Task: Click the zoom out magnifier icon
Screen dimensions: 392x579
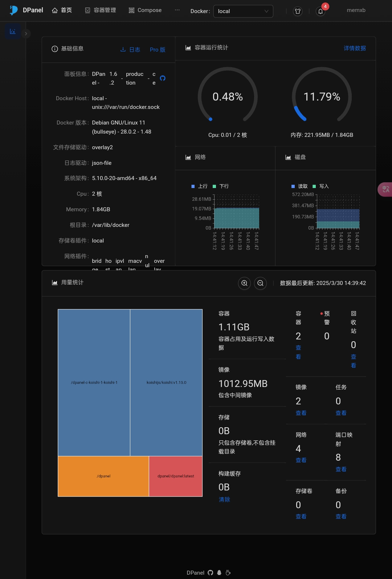Action: pyautogui.click(x=260, y=283)
